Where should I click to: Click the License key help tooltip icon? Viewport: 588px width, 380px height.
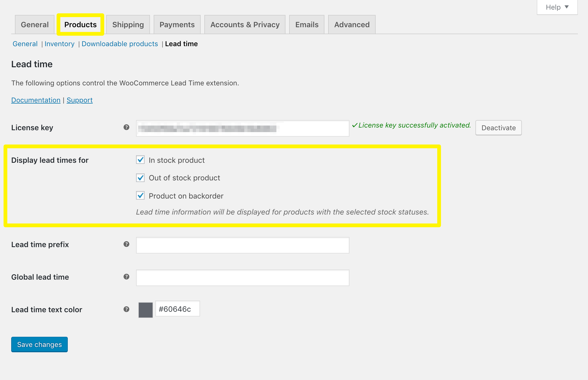pos(126,127)
